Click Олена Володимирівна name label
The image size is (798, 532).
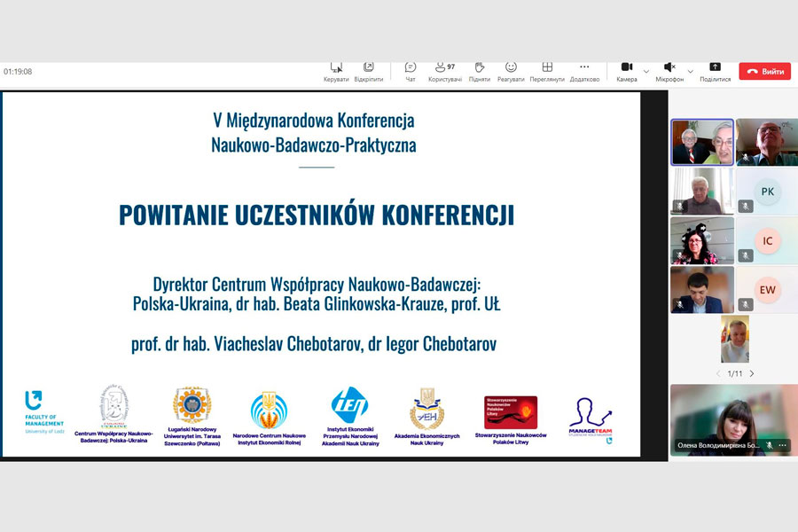pyautogui.click(x=718, y=445)
